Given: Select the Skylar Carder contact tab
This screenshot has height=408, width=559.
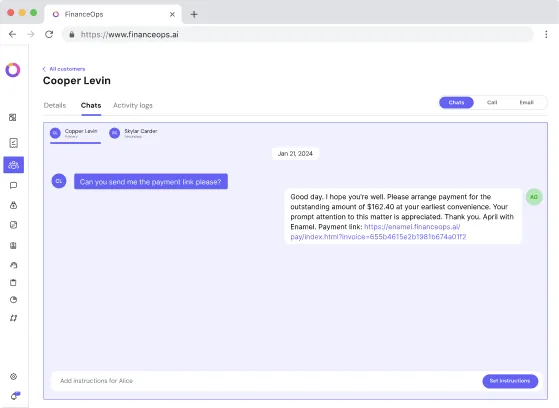Looking at the screenshot, I should (x=134, y=133).
